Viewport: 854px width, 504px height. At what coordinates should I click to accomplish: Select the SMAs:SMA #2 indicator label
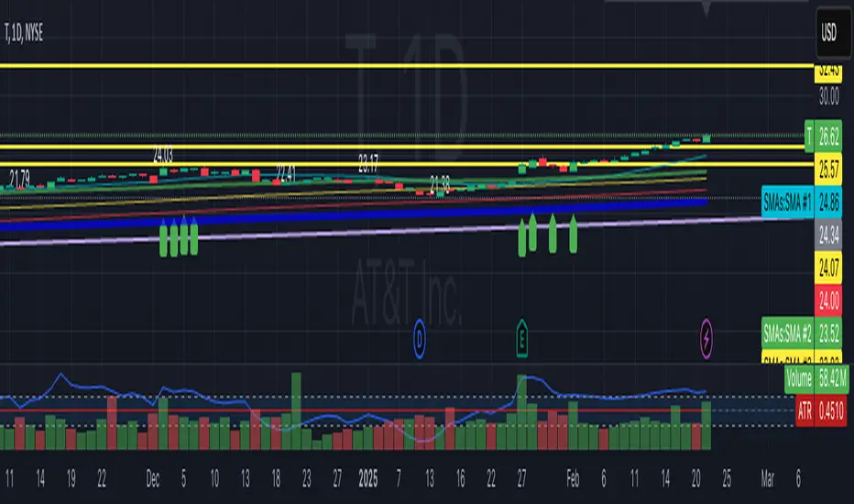[x=787, y=333]
